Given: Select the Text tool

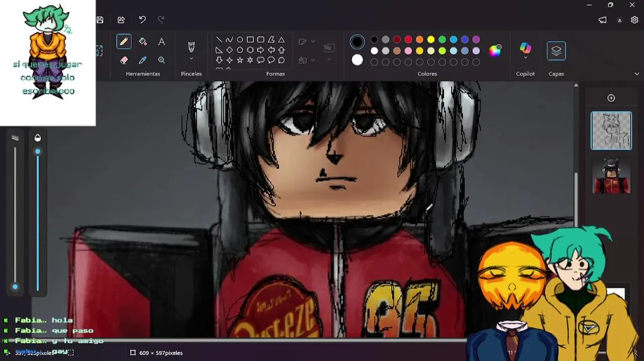Looking at the screenshot, I should pos(162,42).
